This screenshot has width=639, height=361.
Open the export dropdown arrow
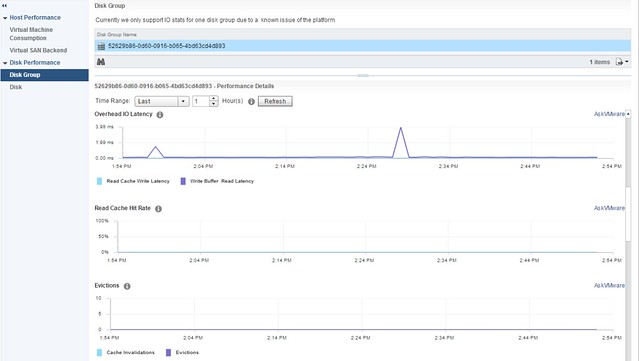click(626, 62)
